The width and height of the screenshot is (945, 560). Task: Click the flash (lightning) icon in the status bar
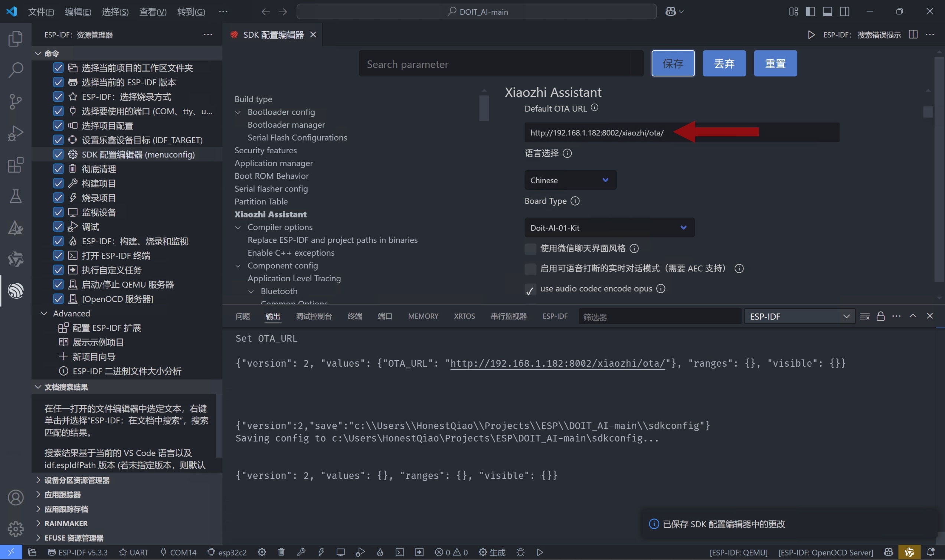click(321, 552)
